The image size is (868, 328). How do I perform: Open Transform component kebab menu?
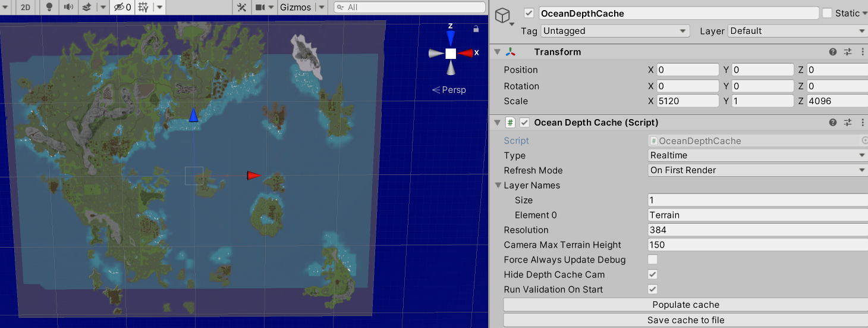click(x=863, y=52)
